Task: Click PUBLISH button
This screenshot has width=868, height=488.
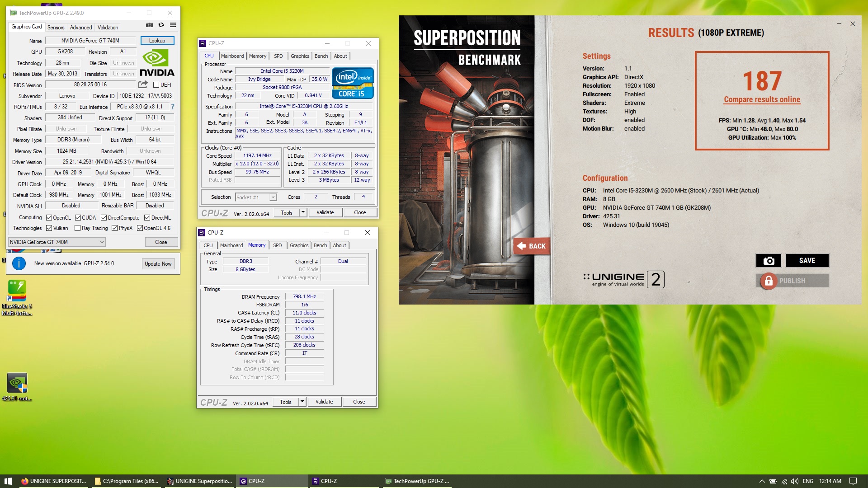Action: (x=793, y=281)
